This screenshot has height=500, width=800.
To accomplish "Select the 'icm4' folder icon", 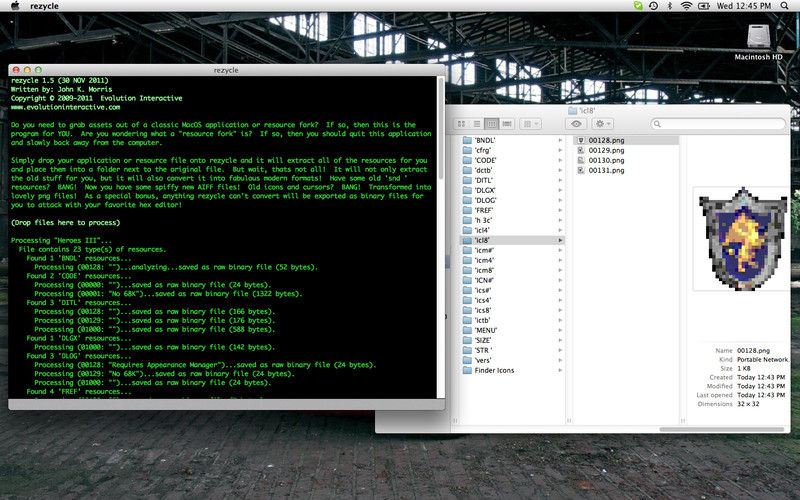I will (467, 260).
